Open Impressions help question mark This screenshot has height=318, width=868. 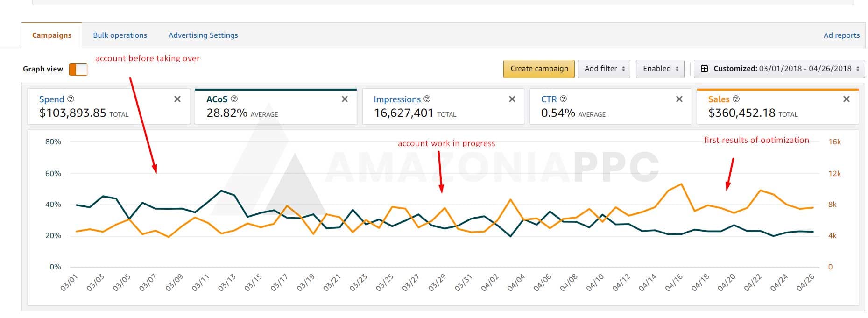(x=427, y=99)
